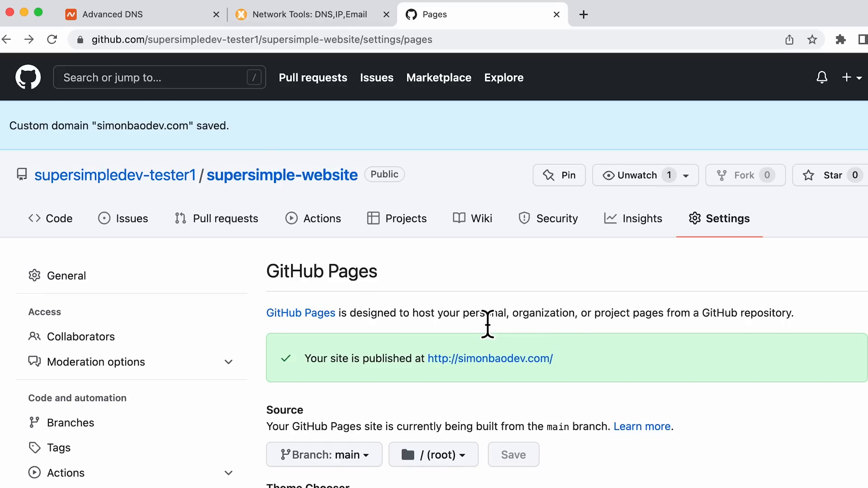Viewport: 868px width, 488px height.
Task: Open Explore in the top navigation
Action: coord(504,77)
